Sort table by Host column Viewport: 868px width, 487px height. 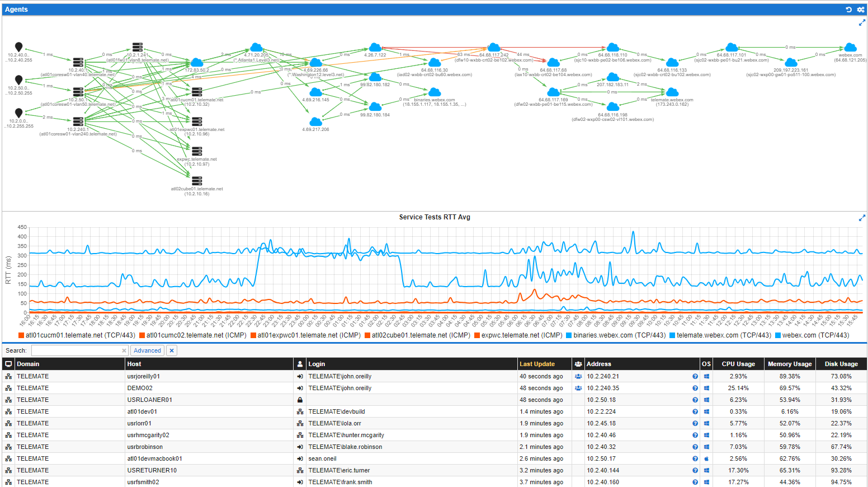point(209,364)
